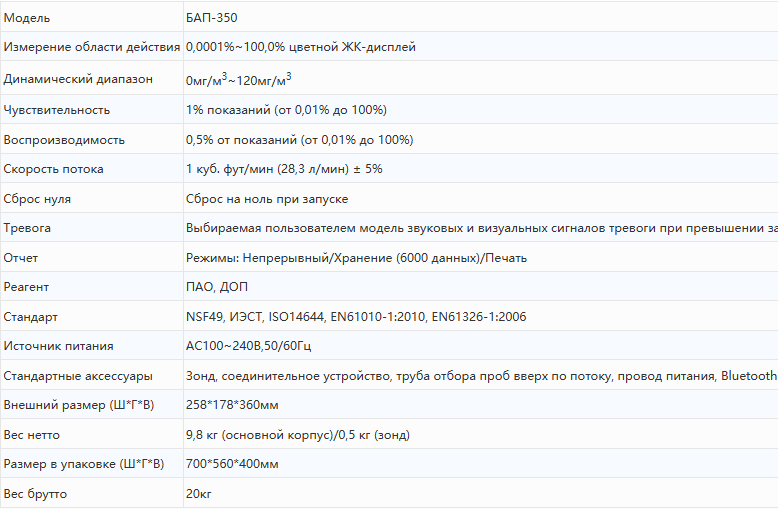Click the Источник питания label
This screenshot has height=509, width=781.
pyautogui.click(x=58, y=346)
